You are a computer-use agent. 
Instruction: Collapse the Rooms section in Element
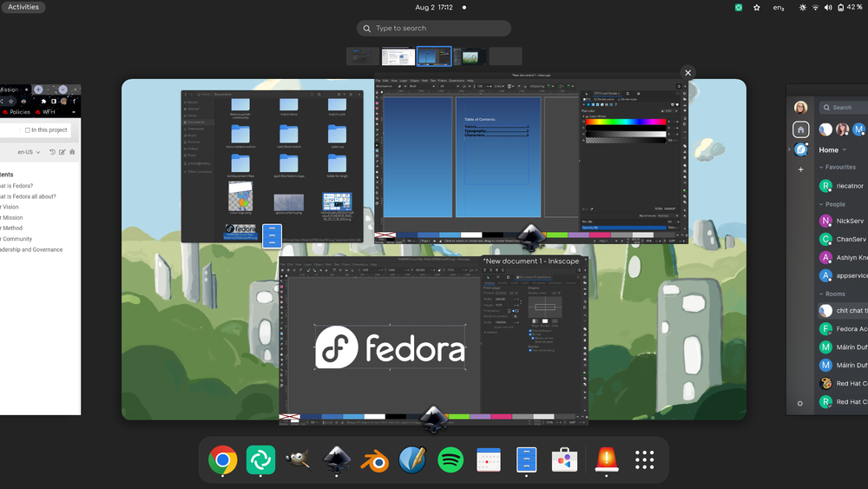coord(832,294)
